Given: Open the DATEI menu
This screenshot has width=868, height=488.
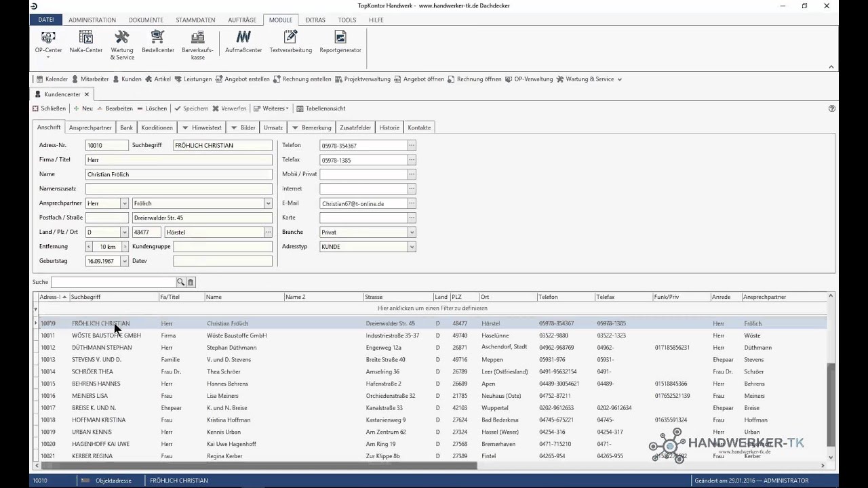Looking at the screenshot, I should pos(46,20).
